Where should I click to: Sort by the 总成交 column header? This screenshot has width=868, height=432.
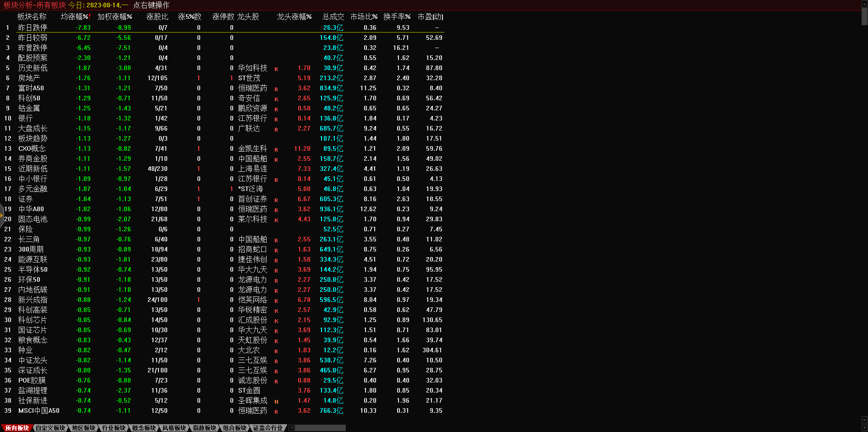click(333, 16)
